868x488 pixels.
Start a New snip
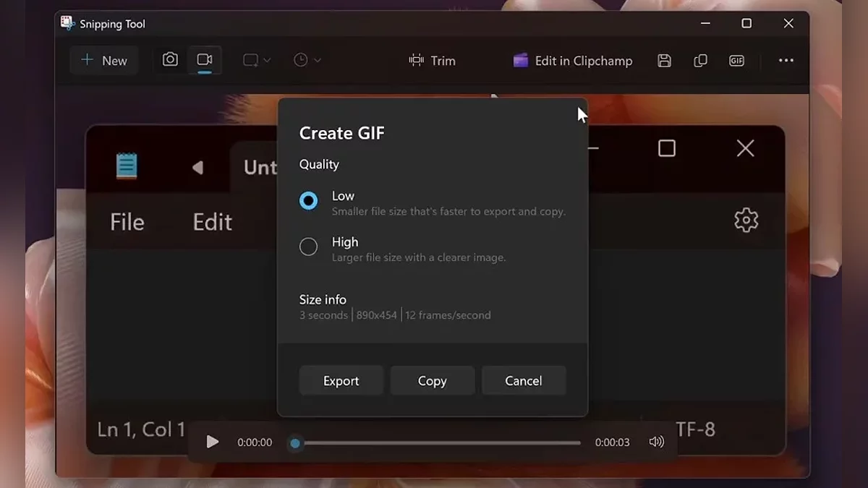[x=104, y=61]
